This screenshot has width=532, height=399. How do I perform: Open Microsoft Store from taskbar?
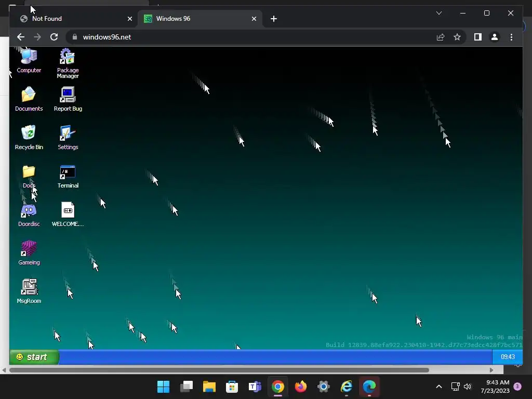tap(232, 387)
